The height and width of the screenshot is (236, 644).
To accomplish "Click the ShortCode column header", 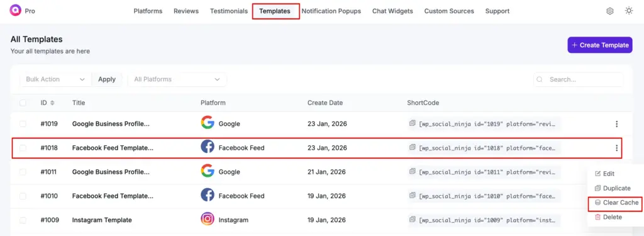I will [423, 103].
